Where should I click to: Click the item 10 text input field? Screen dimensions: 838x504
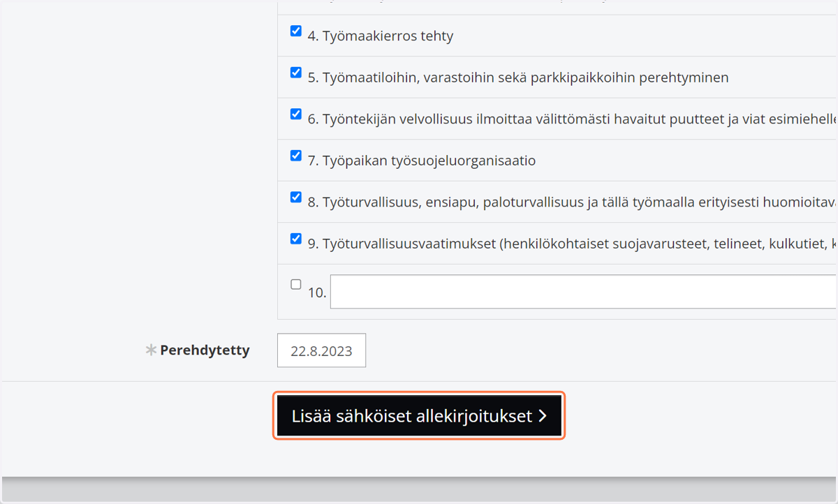coord(584,292)
